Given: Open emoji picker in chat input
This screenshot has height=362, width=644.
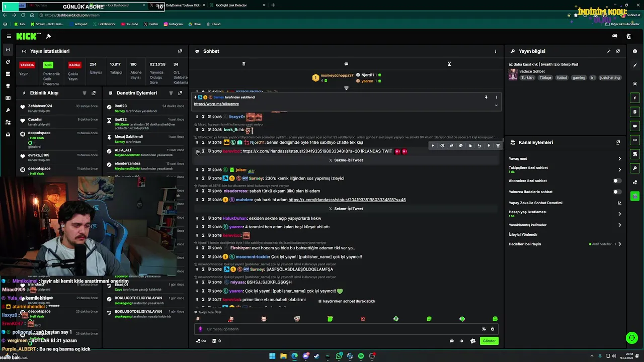Looking at the screenshot, I should [493, 329].
